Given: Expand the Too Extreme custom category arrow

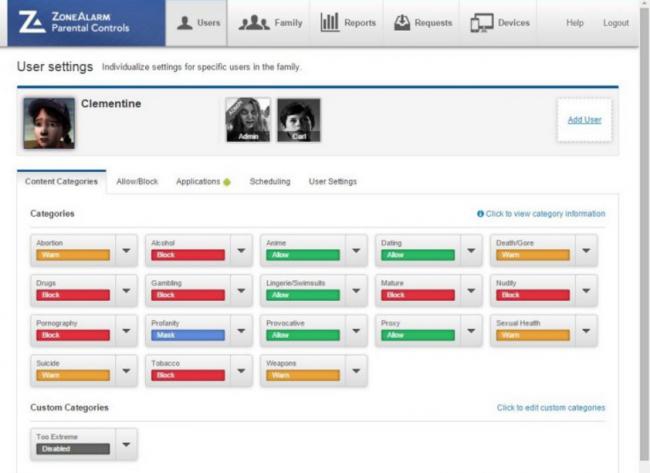Looking at the screenshot, I should [x=126, y=444].
